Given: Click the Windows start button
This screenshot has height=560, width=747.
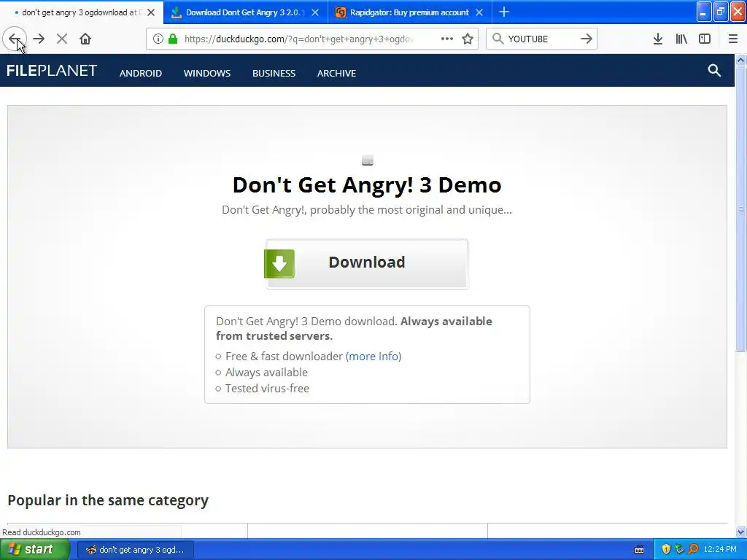Looking at the screenshot, I should tap(34, 550).
